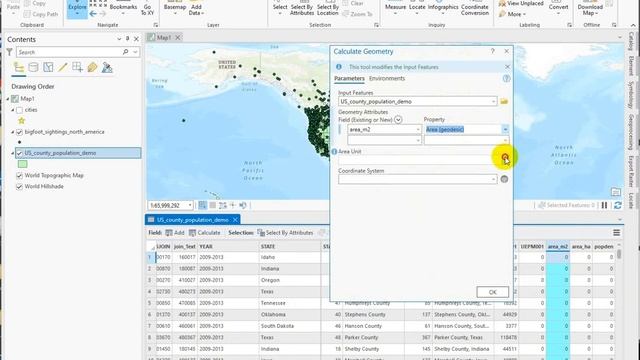Open Geoprocessing side pane tab
The height and width of the screenshot is (360, 640).
(x=631, y=132)
